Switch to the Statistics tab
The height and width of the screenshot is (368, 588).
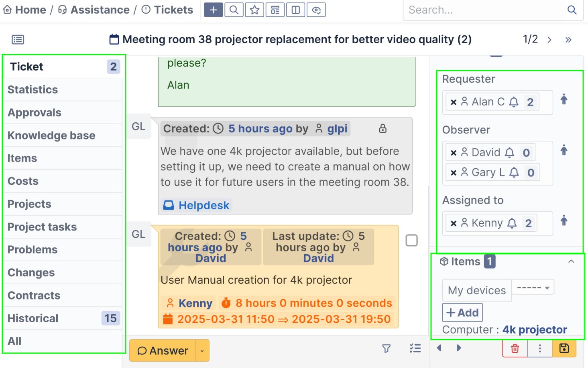[x=33, y=89]
